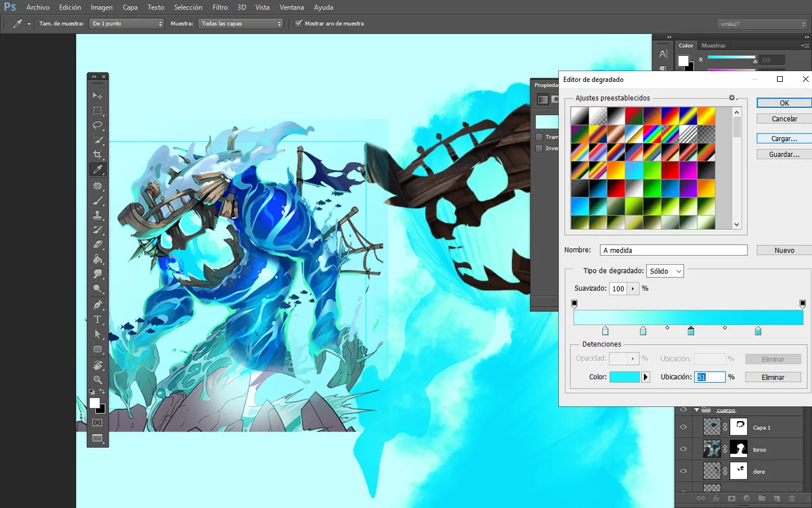Select the Lasso tool

tap(98, 125)
